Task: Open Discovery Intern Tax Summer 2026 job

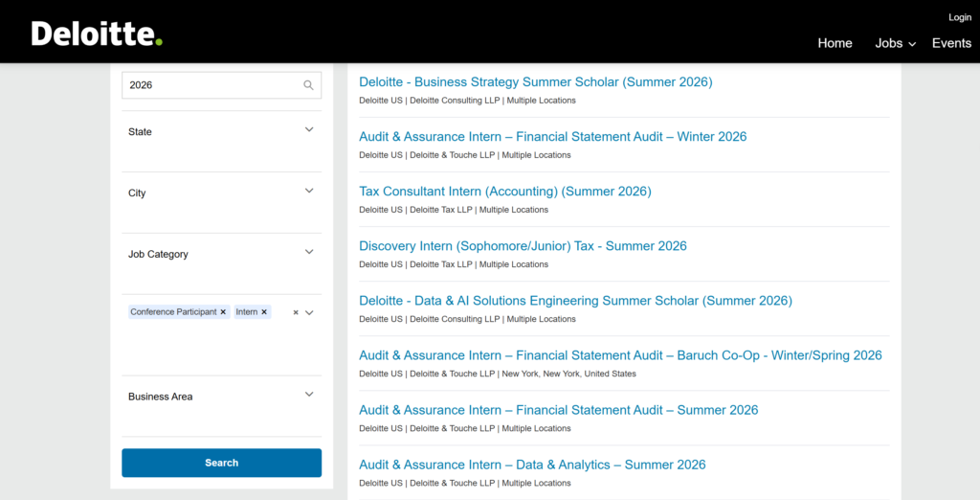Action: 523,246
